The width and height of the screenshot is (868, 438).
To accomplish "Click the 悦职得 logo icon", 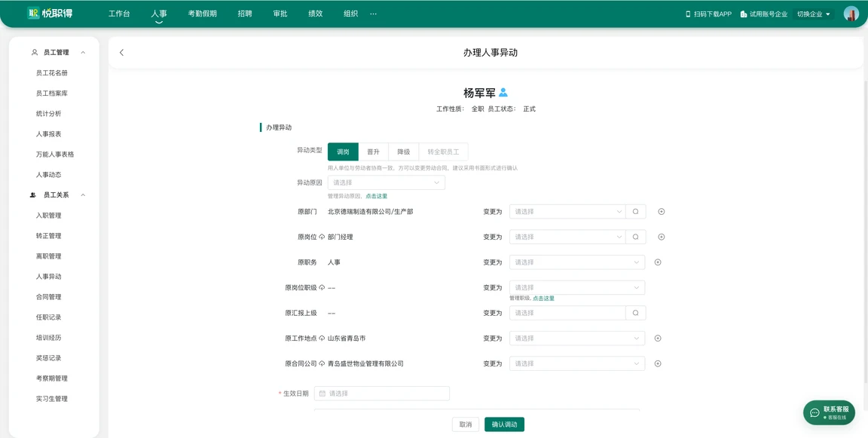I will click(x=32, y=14).
